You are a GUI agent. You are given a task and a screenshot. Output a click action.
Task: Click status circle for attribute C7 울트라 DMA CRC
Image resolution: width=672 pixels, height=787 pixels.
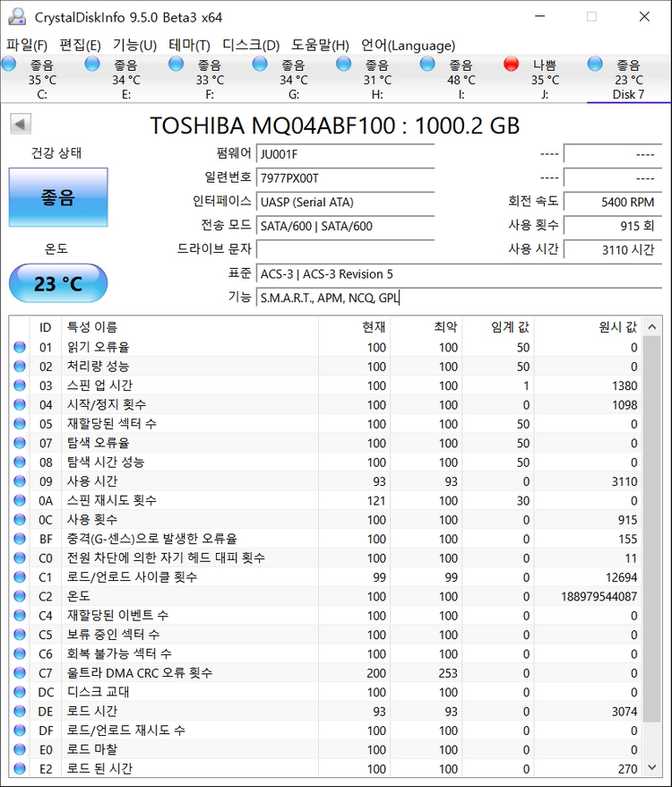(x=20, y=673)
